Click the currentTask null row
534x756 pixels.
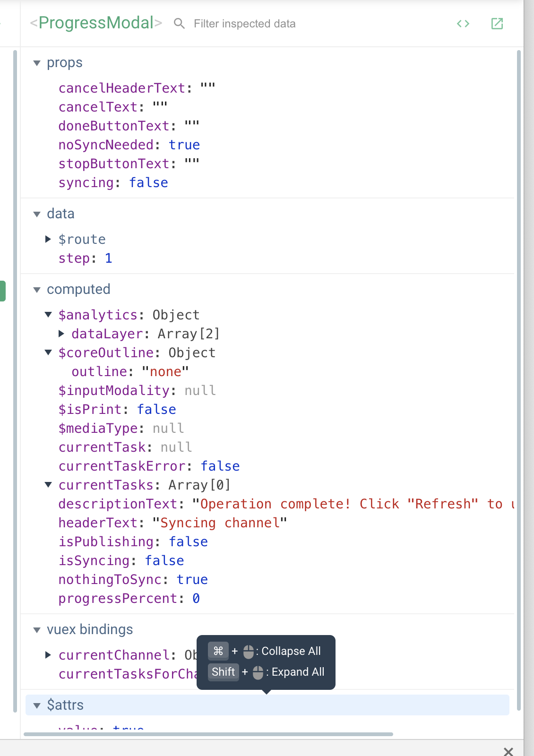125,447
